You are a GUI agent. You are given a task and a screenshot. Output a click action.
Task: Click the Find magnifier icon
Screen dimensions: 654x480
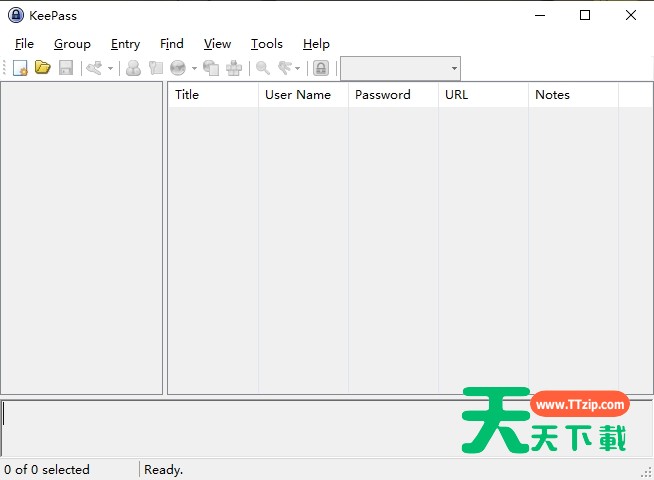(x=262, y=68)
